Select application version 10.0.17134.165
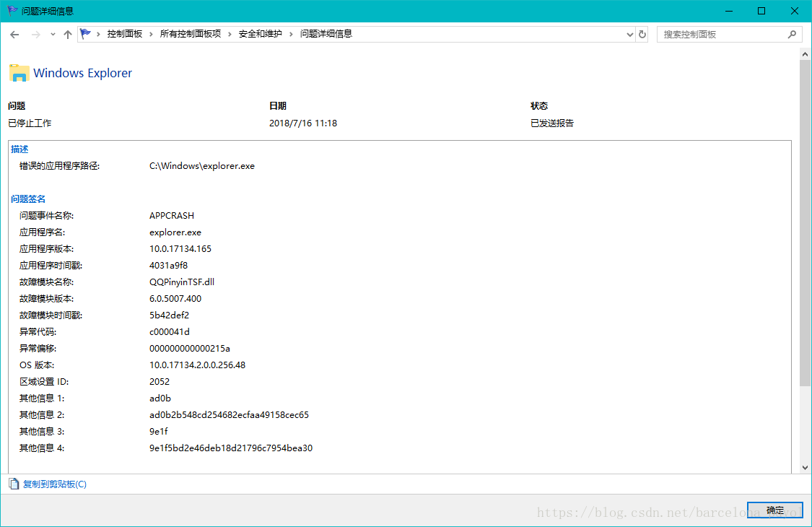This screenshot has width=812, height=527. tap(180, 249)
